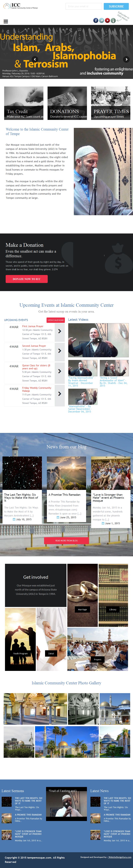Expand First Jumua Prayer event arrow
The height and width of the screenshot is (868, 133).
(59, 331)
